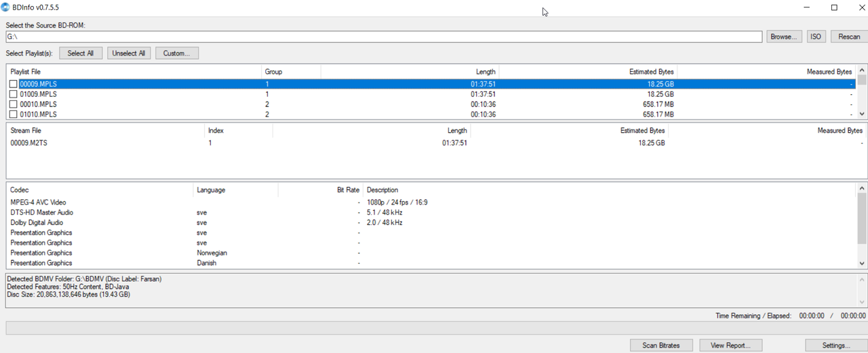The width and height of the screenshot is (868, 353).
Task: Maximize the BDInfo window
Action: [835, 7]
